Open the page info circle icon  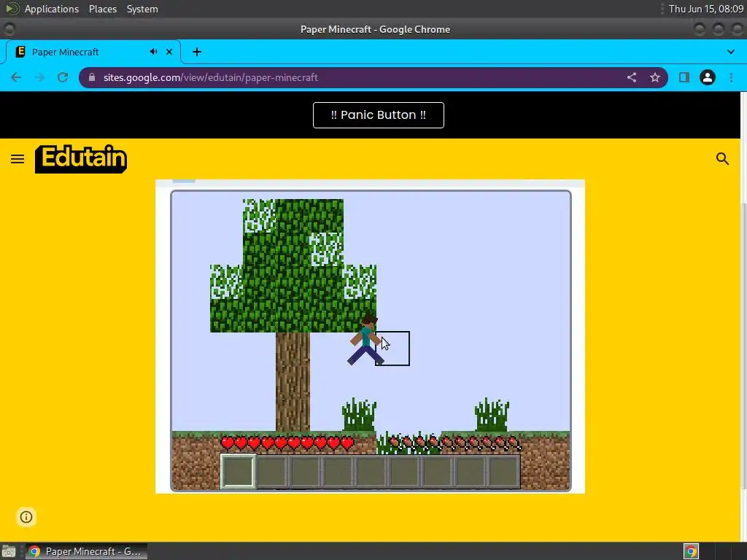tap(26, 517)
